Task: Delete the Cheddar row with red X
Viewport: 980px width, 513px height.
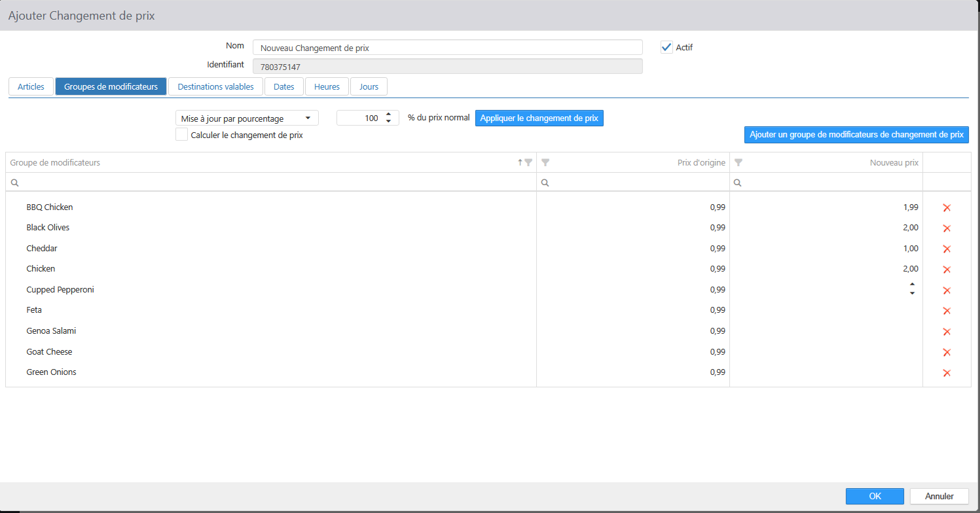Action: [x=946, y=249]
